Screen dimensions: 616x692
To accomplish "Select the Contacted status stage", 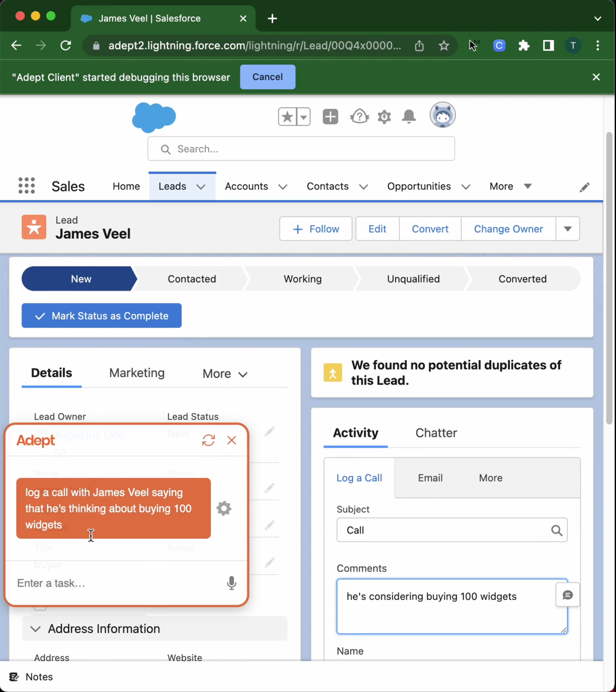I will coord(192,279).
